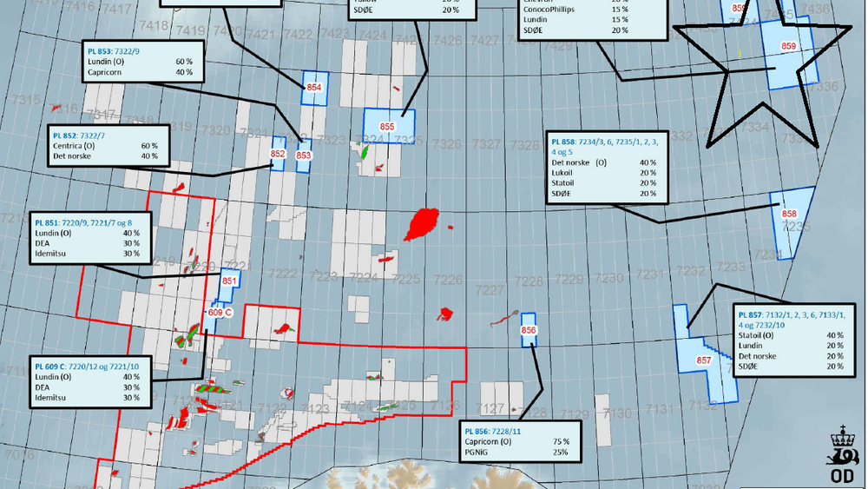
Task: Click the OD crown logo
Action: click(842, 455)
